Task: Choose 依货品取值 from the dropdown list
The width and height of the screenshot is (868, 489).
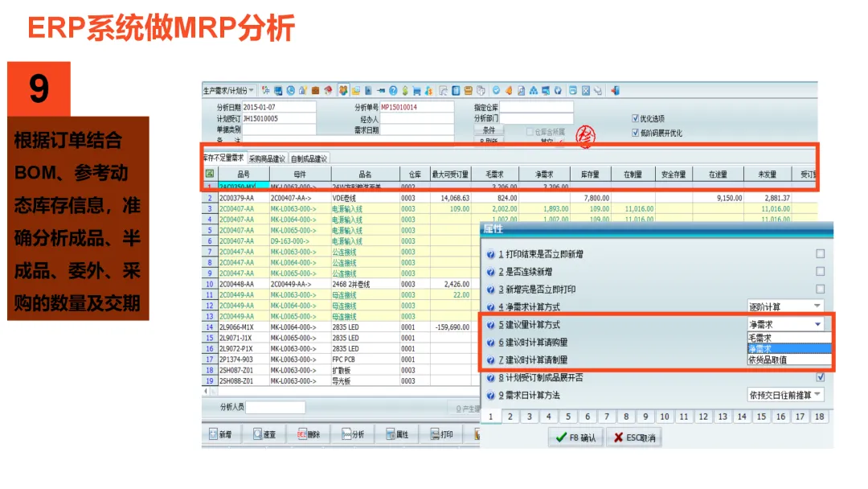Action: 789,360
